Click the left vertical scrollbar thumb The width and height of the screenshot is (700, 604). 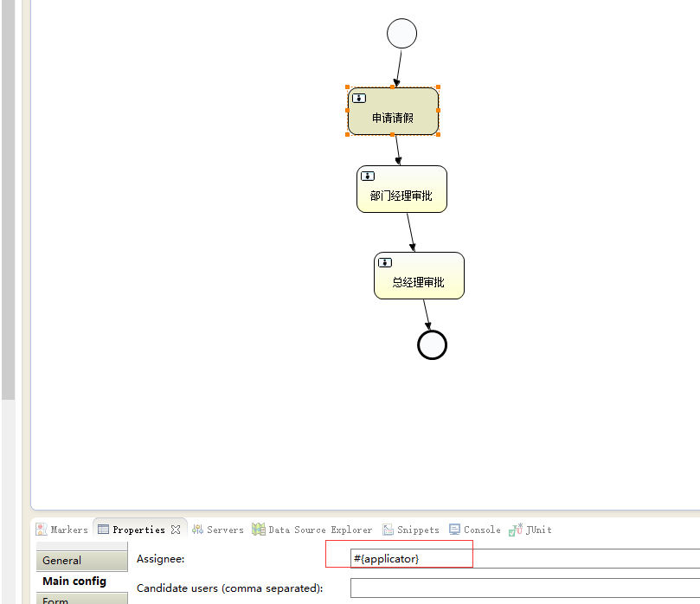(8, 200)
